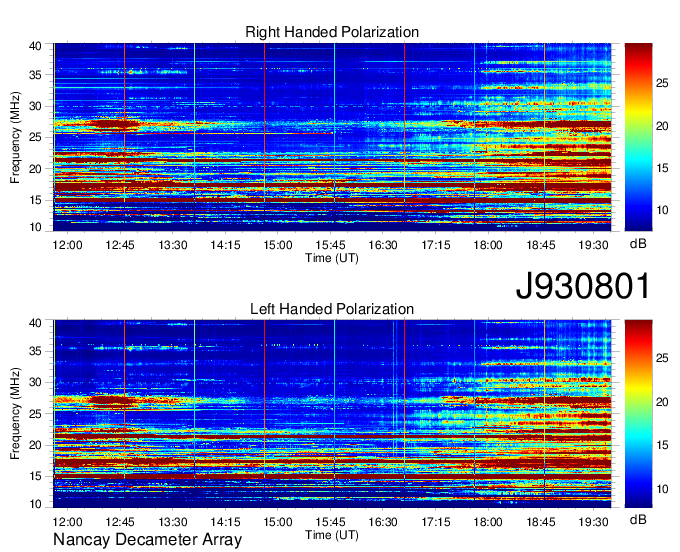
Task: Click "Time (UT)" label under the top plot
Action: click(332, 258)
